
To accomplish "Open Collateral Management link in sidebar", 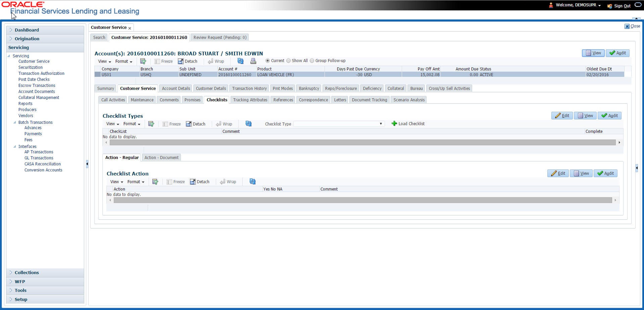I will (39, 98).
